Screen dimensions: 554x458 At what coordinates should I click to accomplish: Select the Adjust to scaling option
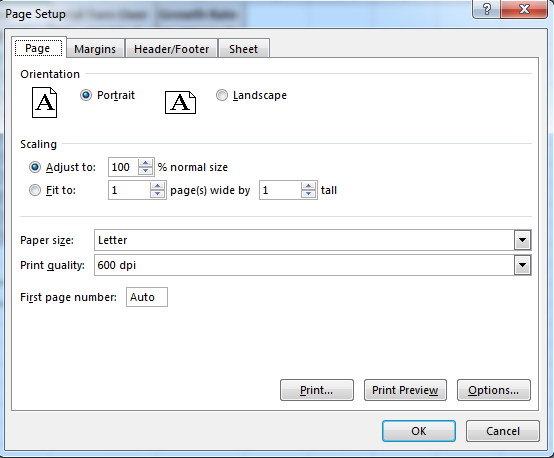point(35,167)
